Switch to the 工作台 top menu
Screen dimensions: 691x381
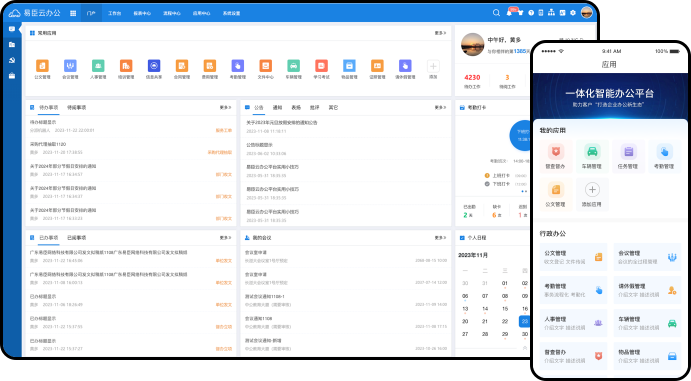tap(115, 13)
